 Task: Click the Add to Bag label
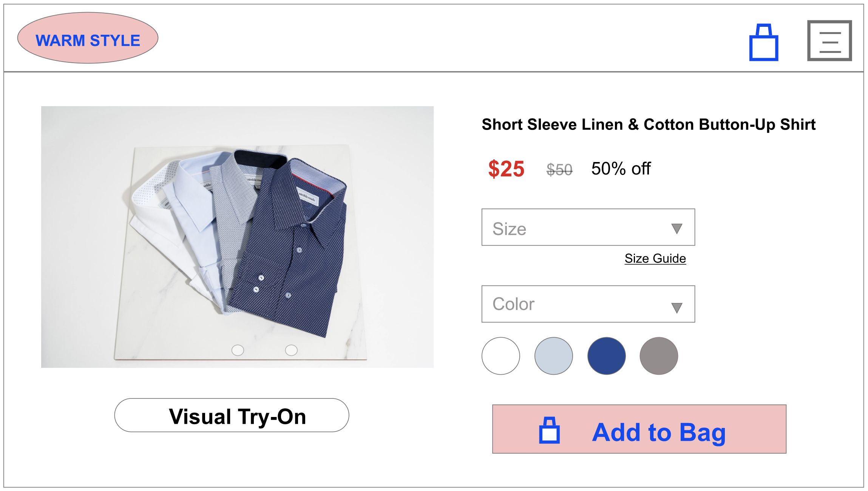[x=659, y=432]
